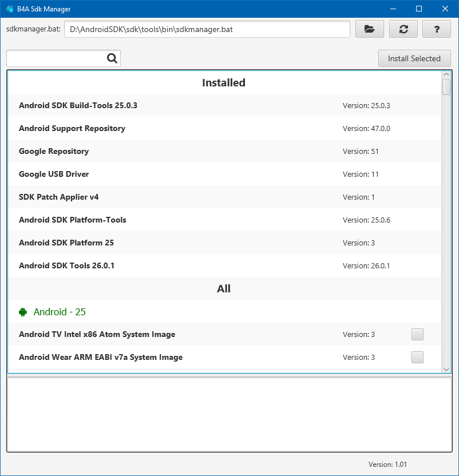Image resolution: width=459 pixels, height=476 pixels.
Task: Click the Android - 25 group heading
Action: click(x=60, y=312)
